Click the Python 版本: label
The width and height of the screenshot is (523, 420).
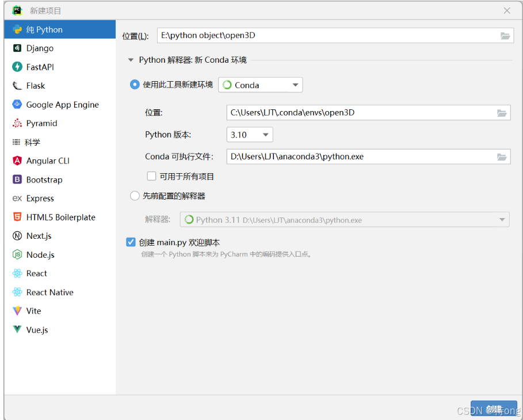168,135
